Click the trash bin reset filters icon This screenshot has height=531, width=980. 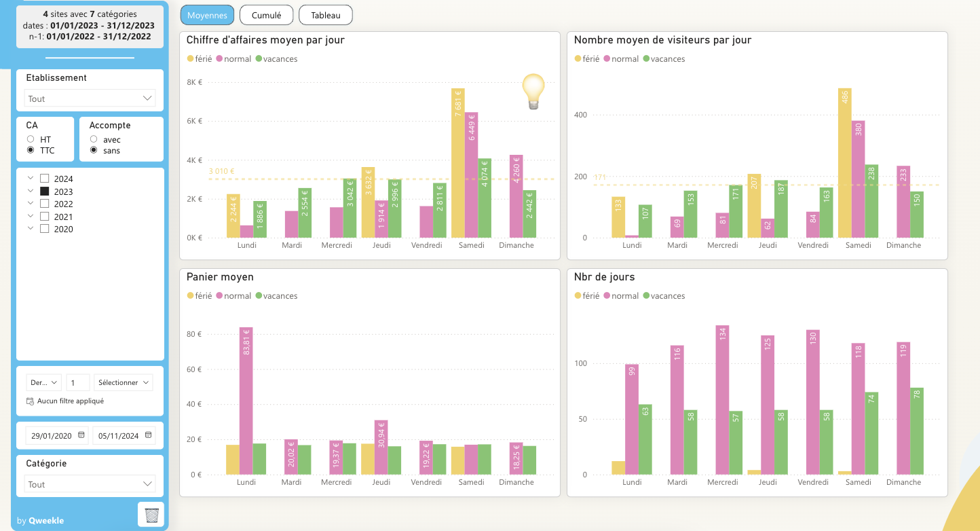point(151,515)
